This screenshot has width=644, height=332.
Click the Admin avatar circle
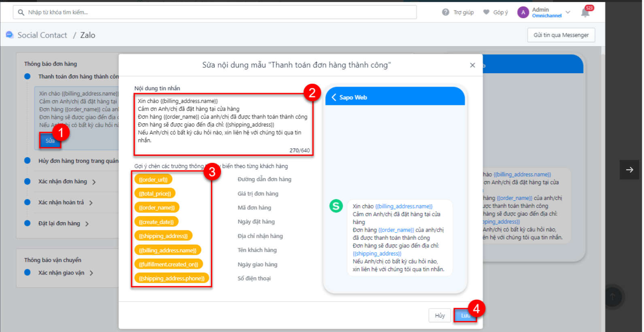[523, 12]
